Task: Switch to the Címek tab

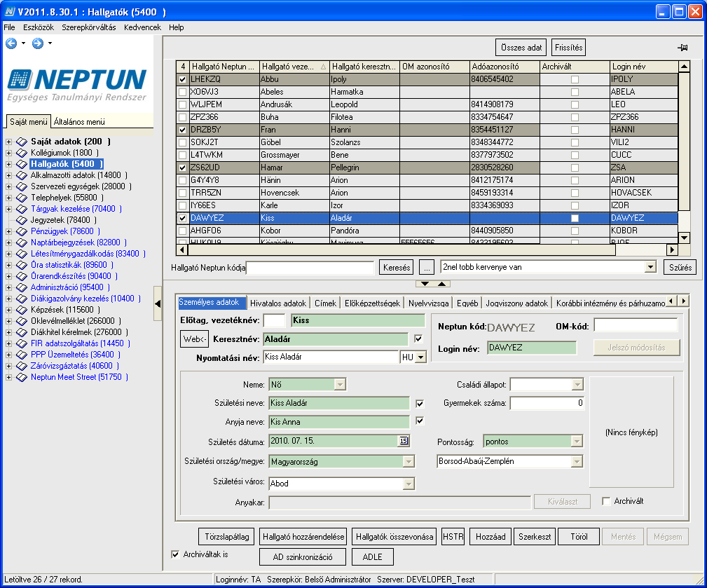Action: tap(326, 303)
